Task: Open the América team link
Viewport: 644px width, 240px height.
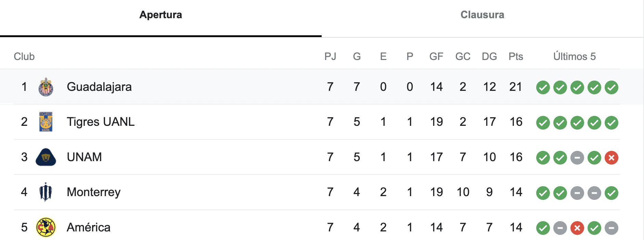Action: pos(89,227)
